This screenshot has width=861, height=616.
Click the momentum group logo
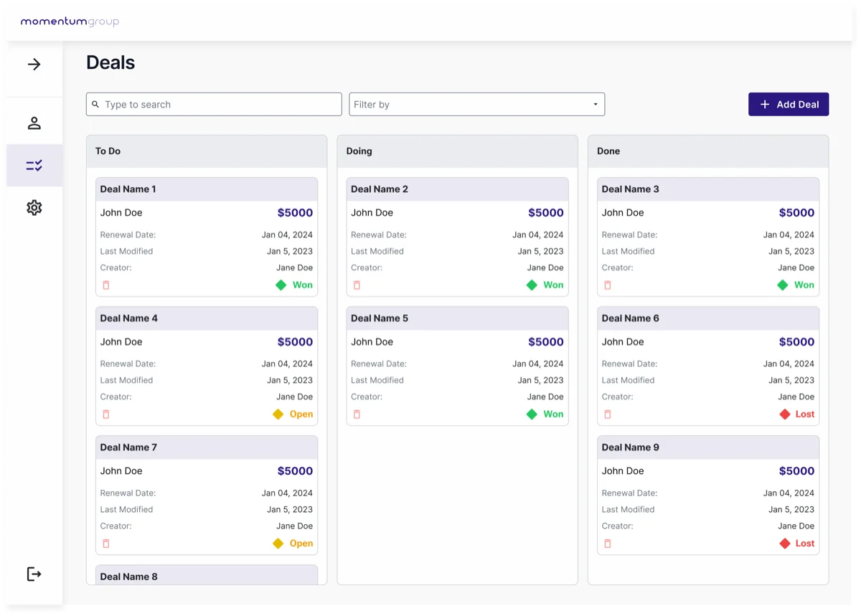pyautogui.click(x=70, y=22)
